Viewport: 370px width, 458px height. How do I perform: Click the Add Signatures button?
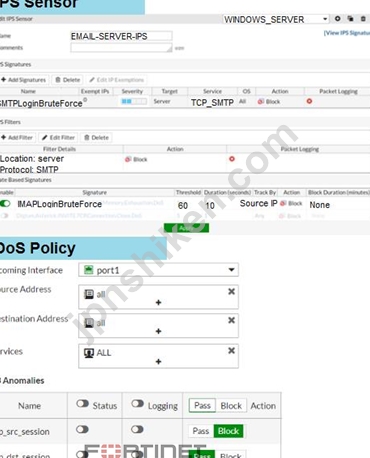24,80
